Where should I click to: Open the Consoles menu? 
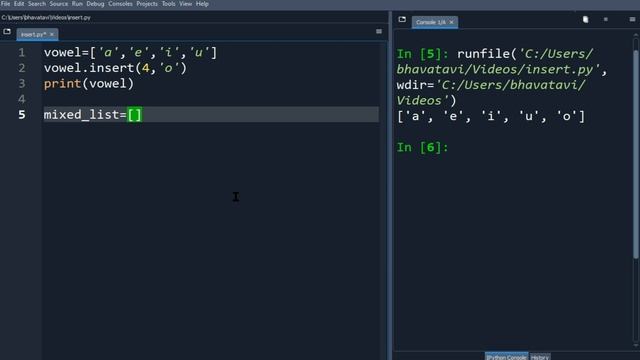tap(120, 4)
